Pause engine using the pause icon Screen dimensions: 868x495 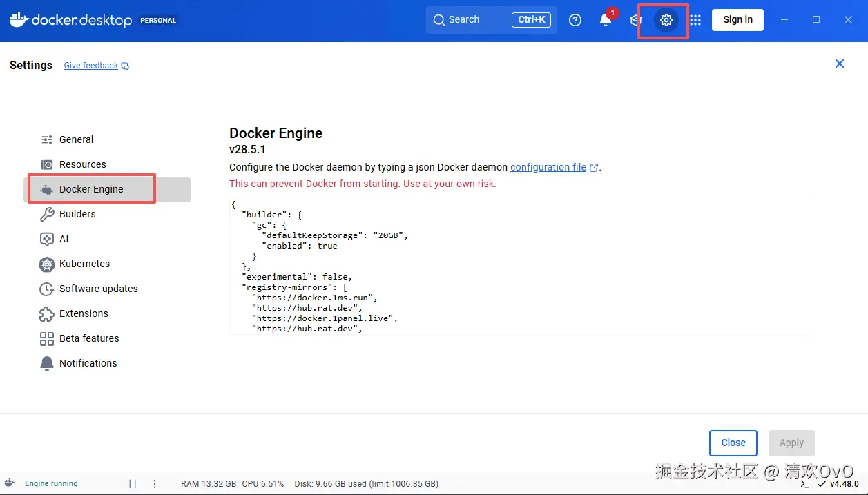click(x=133, y=484)
